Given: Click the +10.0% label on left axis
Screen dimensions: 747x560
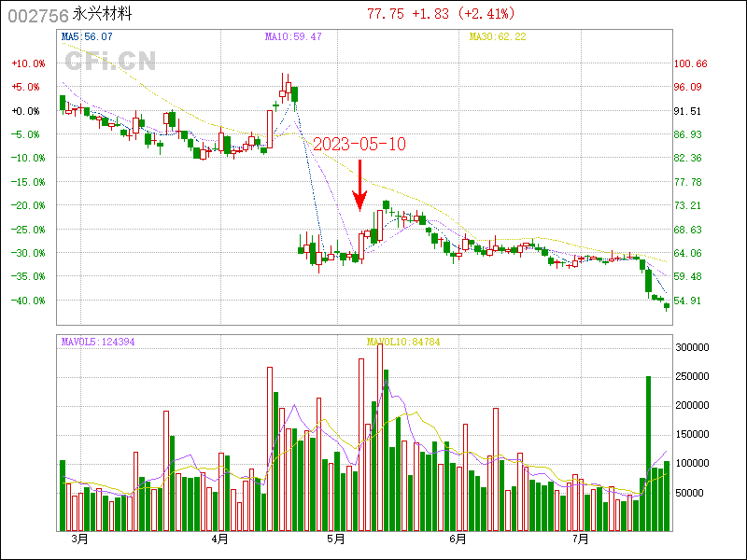Looking at the screenshot, I should (x=27, y=63).
